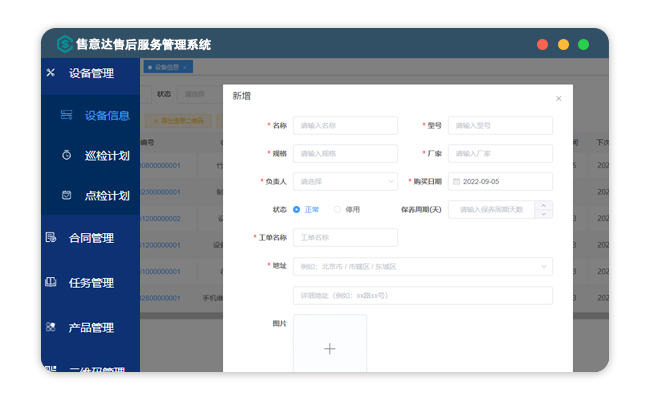Open 设备信息 in the sidebar
The image size is (650, 400).
pos(107,116)
